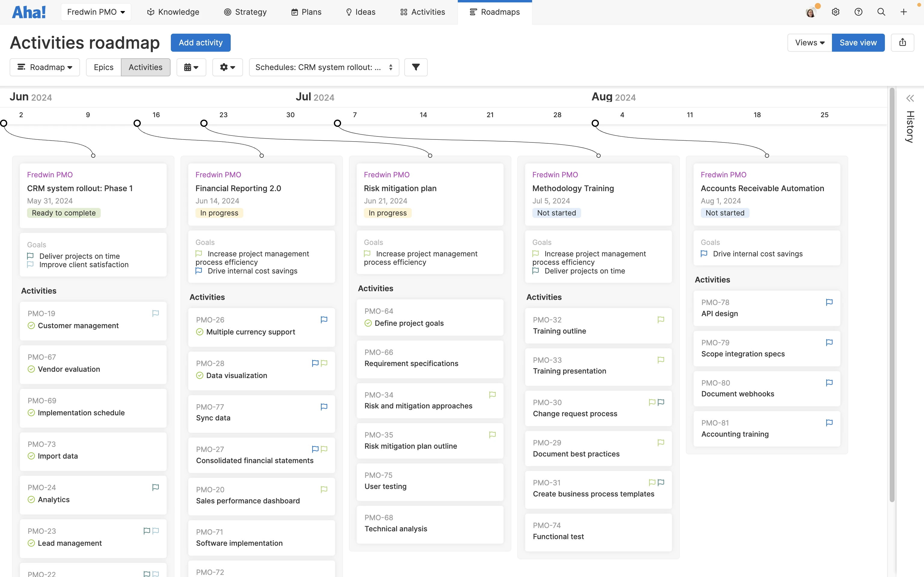Screen dimensions: 924x577
Task: Expand the Fredwin PMO workspace selector
Action: click(x=96, y=12)
